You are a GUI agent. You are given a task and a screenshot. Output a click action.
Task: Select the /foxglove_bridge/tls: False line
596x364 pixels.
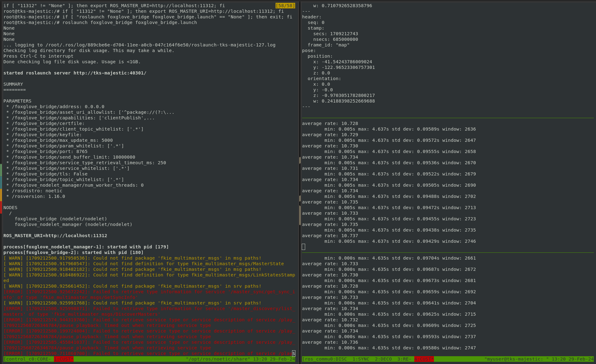point(47,174)
